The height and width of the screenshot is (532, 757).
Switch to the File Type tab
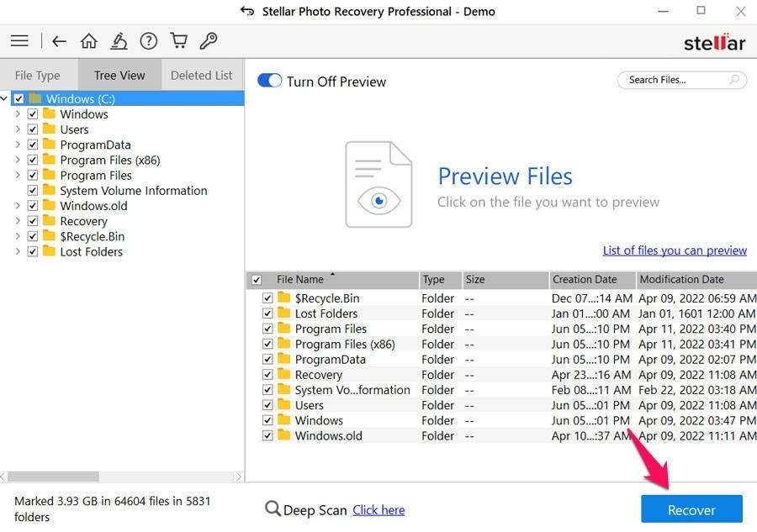38,75
